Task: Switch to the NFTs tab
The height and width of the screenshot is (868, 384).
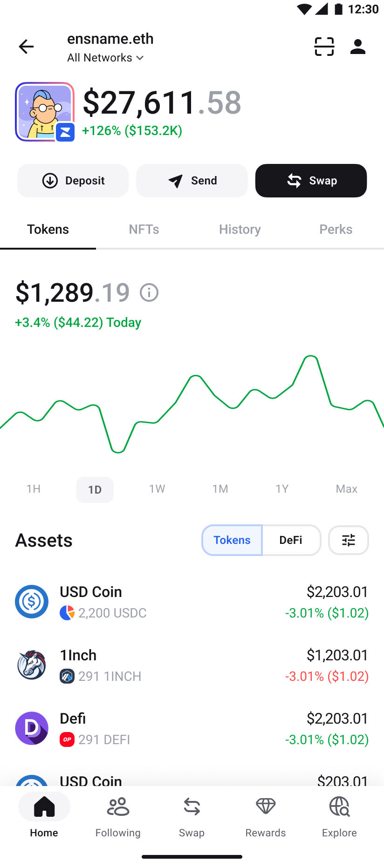Action: [144, 229]
